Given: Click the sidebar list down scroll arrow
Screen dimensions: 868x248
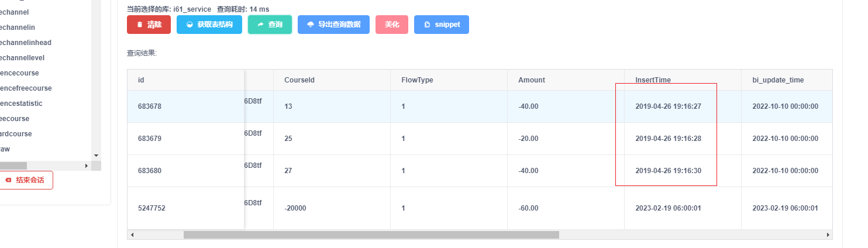Looking at the screenshot, I should pyautogui.click(x=97, y=156).
